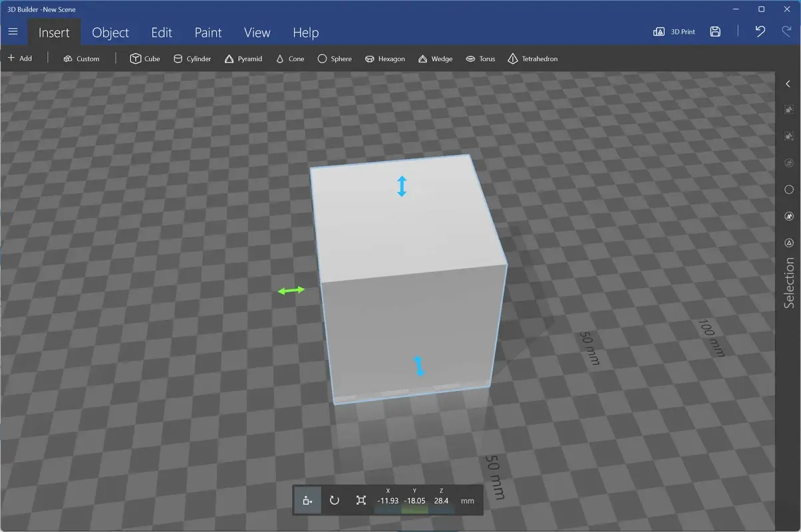Insert a Pyramid shape
Image resolution: width=801 pixels, height=532 pixels.
[x=243, y=59]
